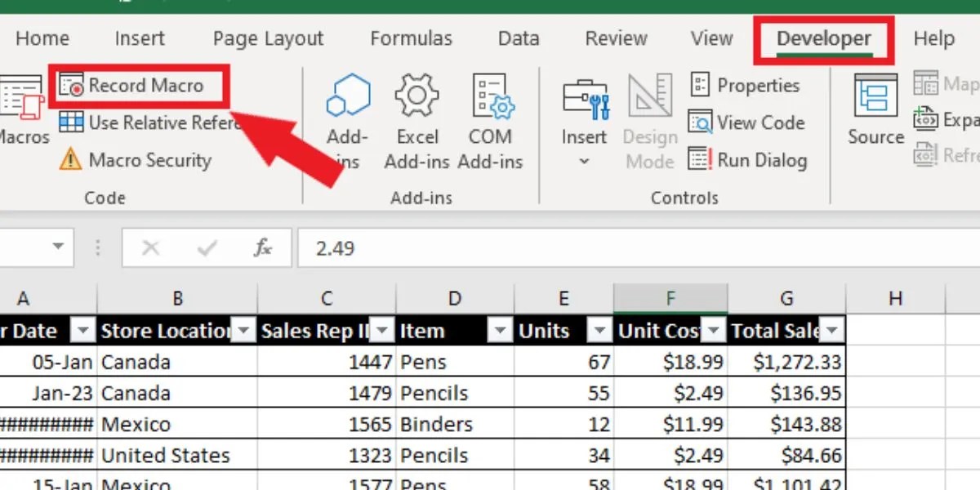
Task: Click the Properties icon in Controls group
Action: (699, 85)
